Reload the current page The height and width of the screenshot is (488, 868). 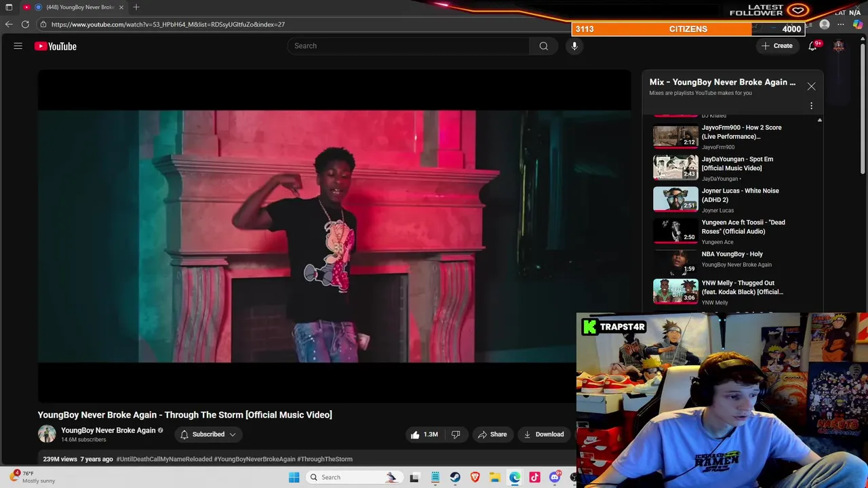pyautogui.click(x=25, y=24)
